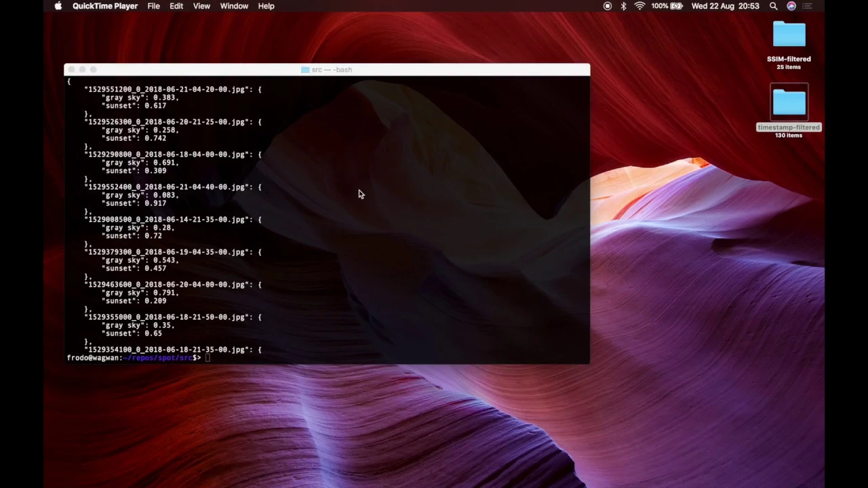868x488 pixels.
Task: Click the terminal prompt 'frodo@wagwan'
Action: (x=94, y=358)
